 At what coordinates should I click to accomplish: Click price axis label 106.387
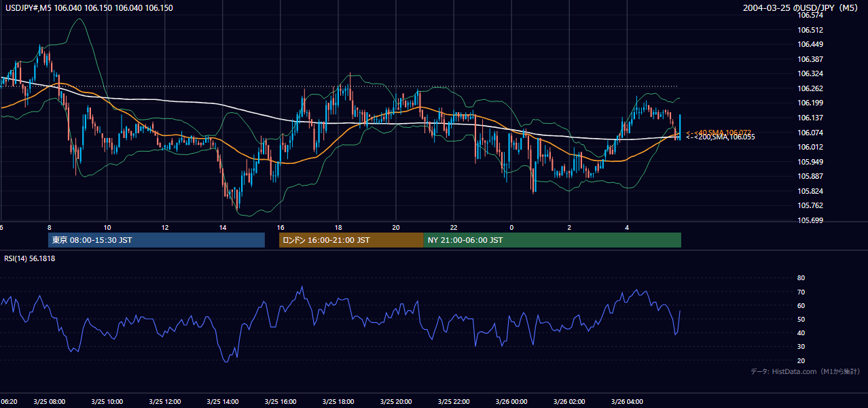(811, 59)
